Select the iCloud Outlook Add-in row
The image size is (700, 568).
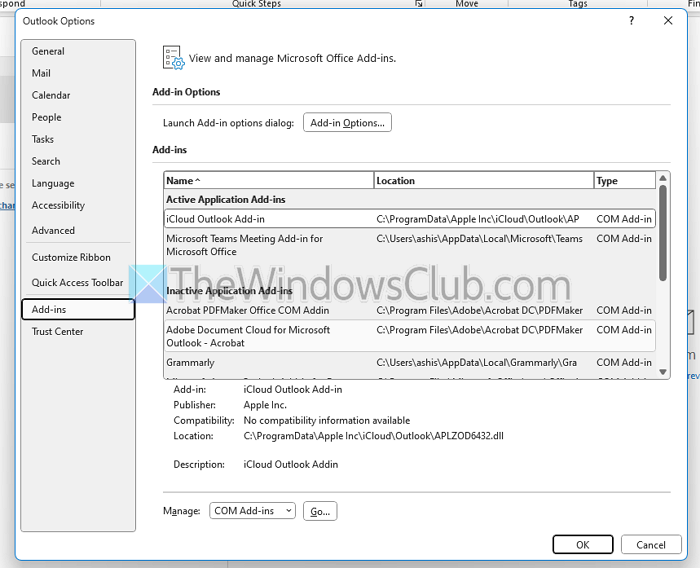click(409, 219)
